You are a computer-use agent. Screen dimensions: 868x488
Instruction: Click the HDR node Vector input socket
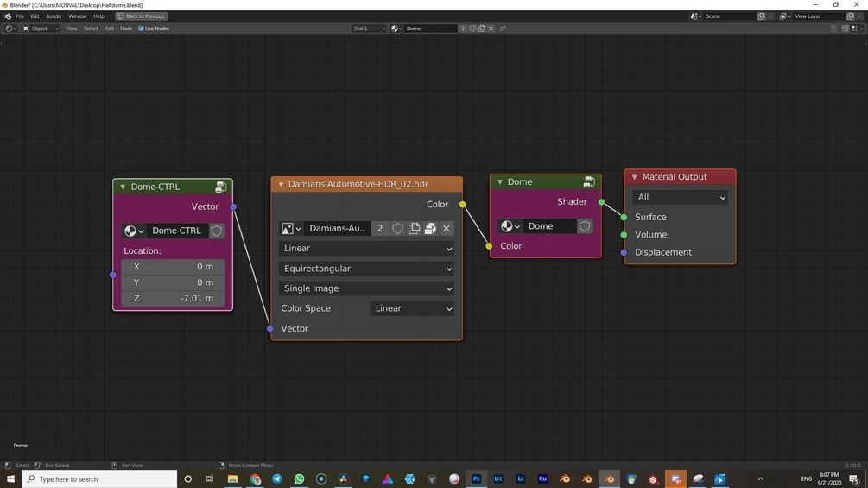tap(270, 329)
